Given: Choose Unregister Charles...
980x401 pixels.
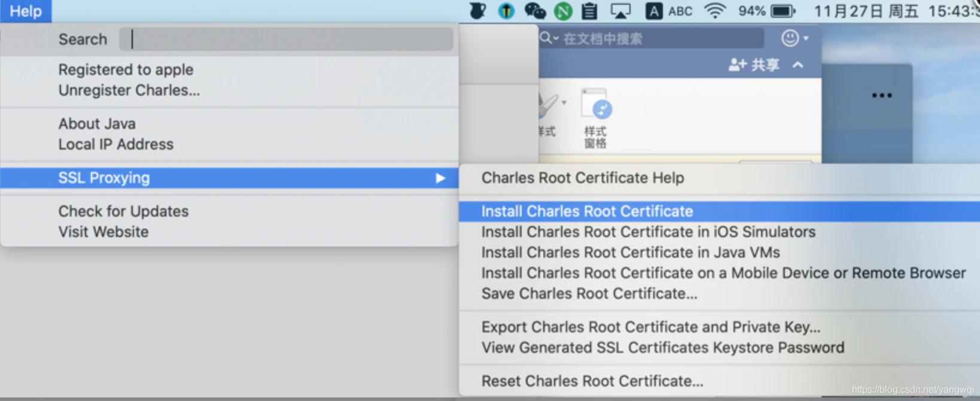Looking at the screenshot, I should (229, 90).
